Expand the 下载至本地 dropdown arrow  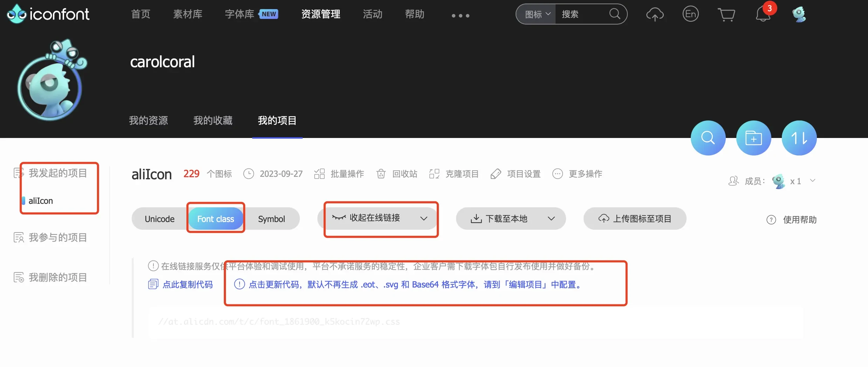tap(551, 219)
